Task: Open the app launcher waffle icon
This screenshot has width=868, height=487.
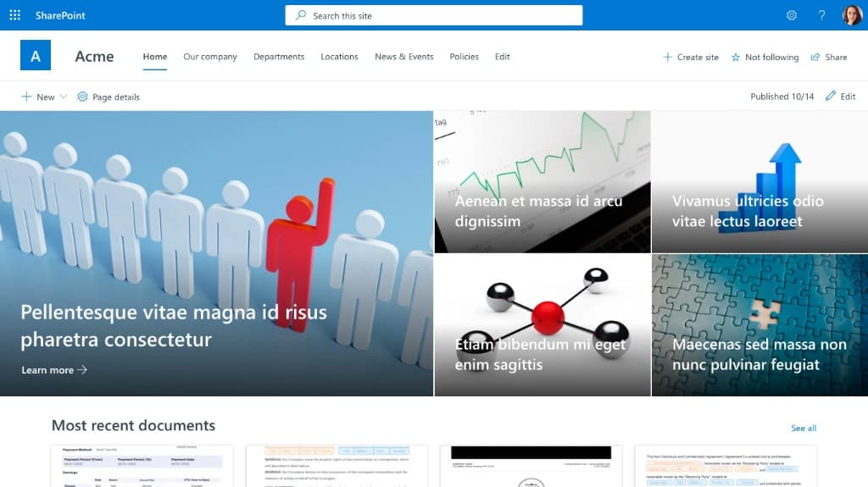Action: point(15,15)
